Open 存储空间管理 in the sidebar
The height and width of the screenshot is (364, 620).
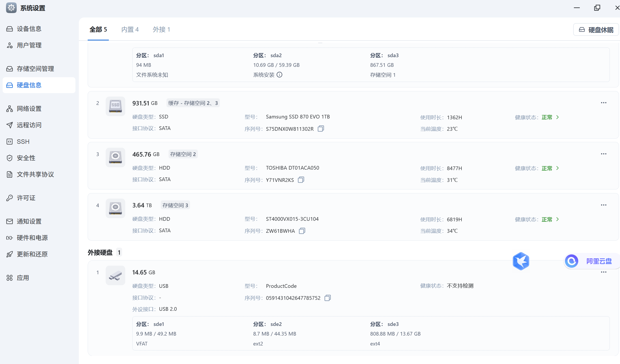point(35,69)
